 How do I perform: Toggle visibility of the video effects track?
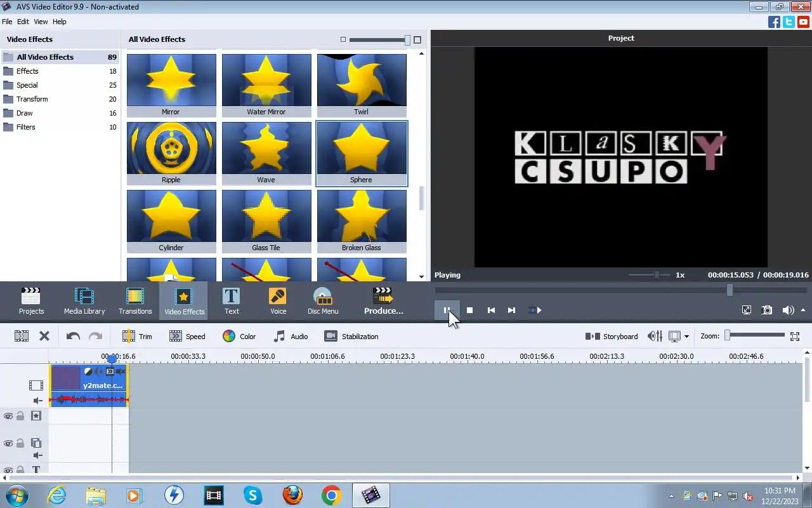click(8, 416)
